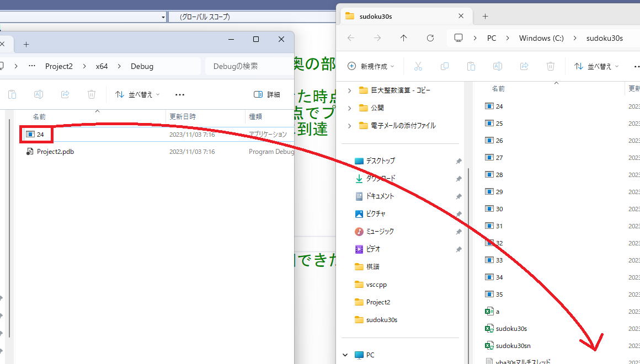Click the refresh icon in sudoku30s window

(430, 38)
